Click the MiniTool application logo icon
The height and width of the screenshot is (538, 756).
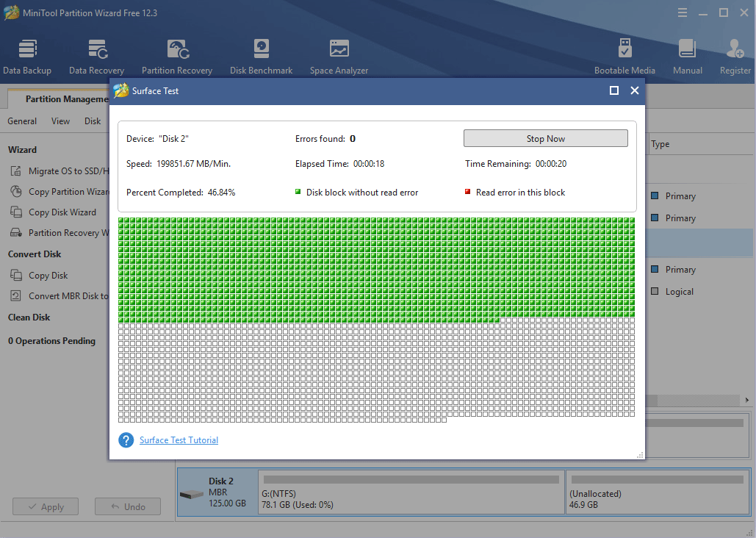[11, 12]
